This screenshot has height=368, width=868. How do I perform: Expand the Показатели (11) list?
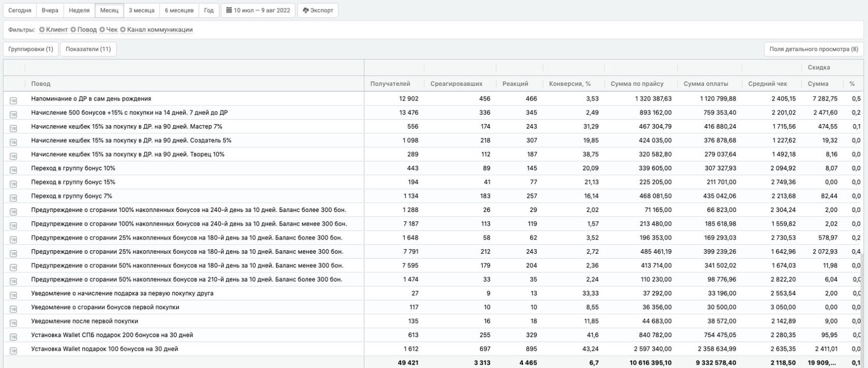[88, 49]
